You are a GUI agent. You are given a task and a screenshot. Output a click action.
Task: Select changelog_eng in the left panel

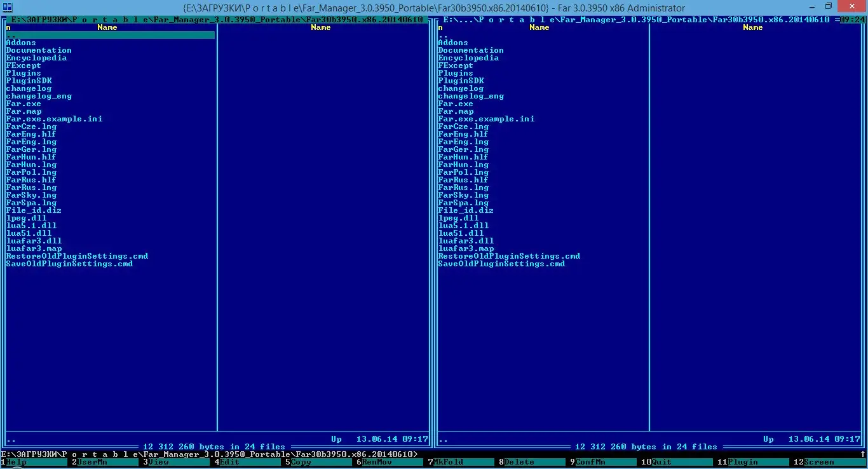(x=39, y=96)
